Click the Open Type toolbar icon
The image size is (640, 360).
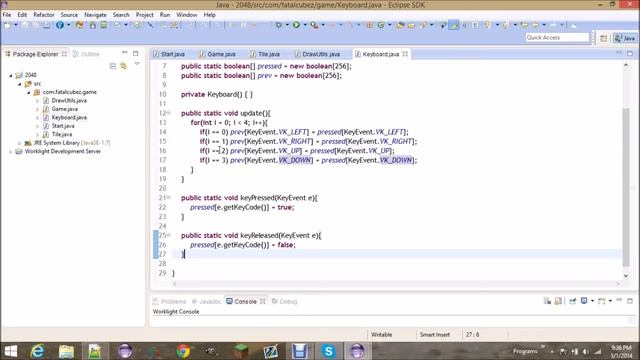click(x=400, y=25)
